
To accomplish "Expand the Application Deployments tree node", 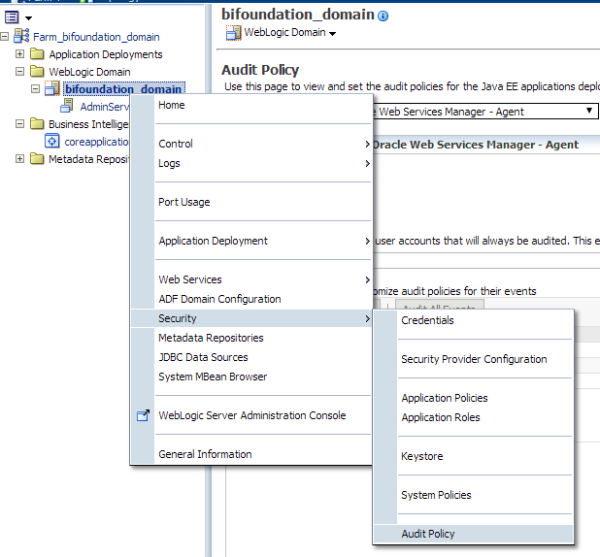I will point(20,54).
